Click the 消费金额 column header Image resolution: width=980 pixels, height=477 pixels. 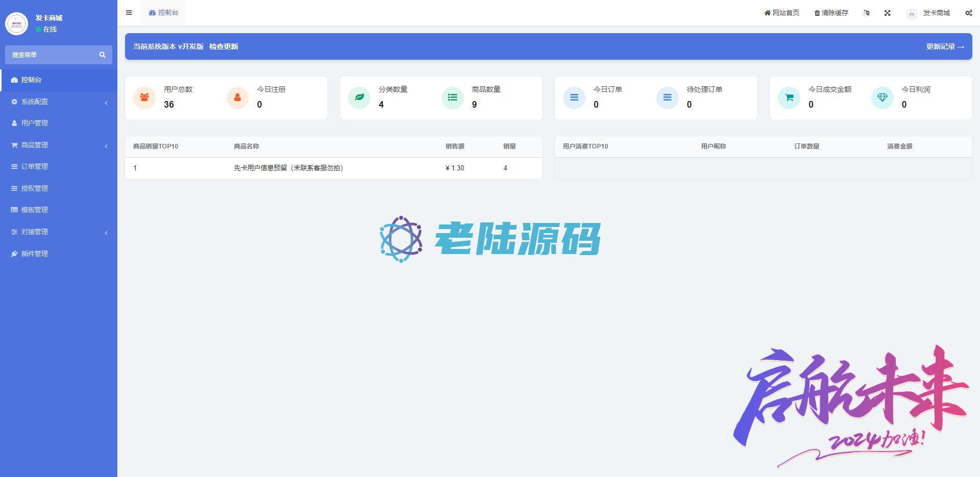point(899,146)
